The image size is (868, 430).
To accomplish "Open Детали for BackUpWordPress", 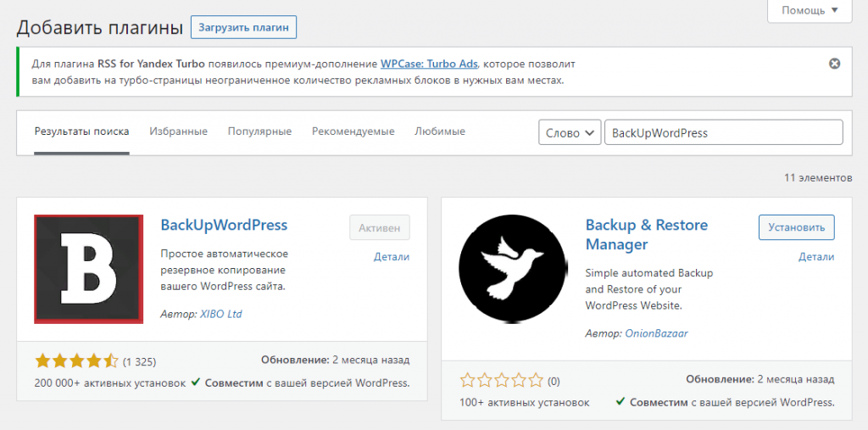I will click(x=392, y=257).
